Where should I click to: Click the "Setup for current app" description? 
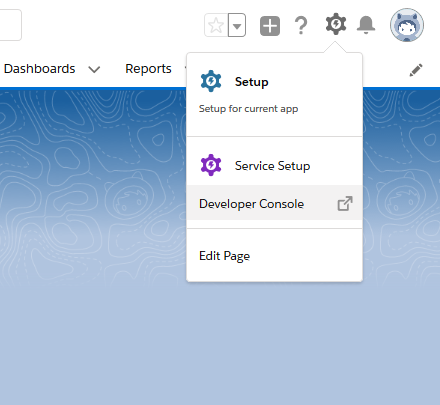(x=248, y=109)
